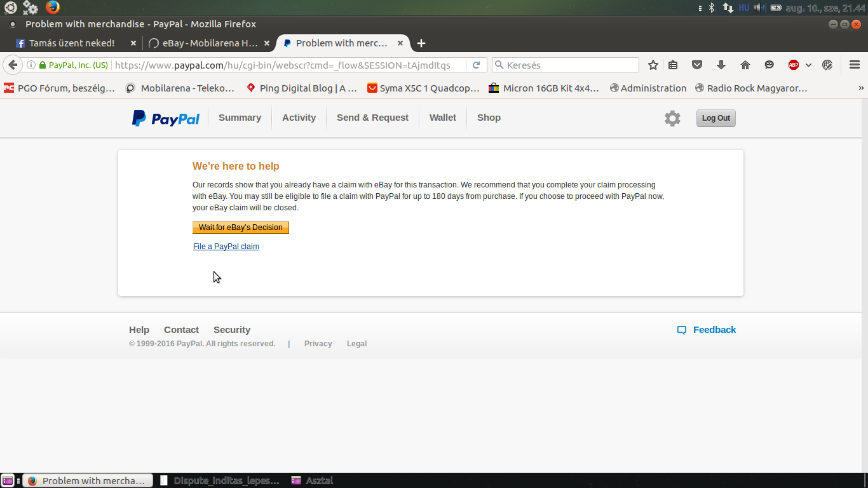
Task: Click the Feedback link
Action: coord(707,330)
